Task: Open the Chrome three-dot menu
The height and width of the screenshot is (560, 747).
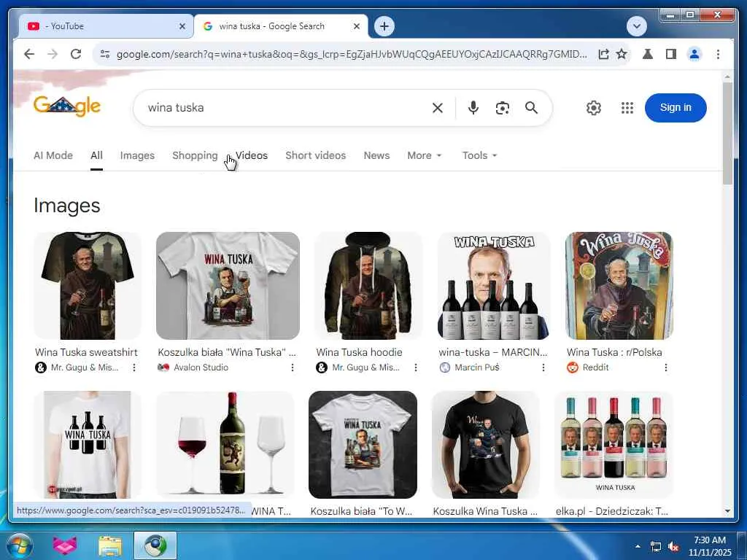Action: pos(718,54)
